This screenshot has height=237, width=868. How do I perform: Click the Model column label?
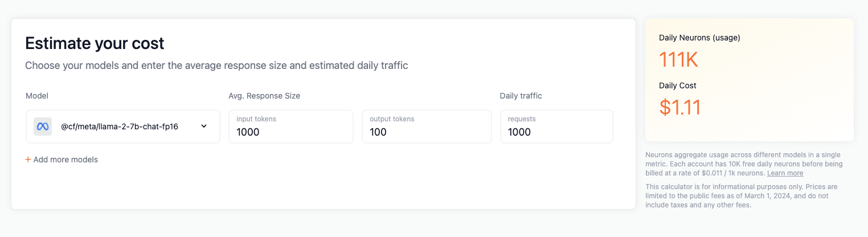[37, 96]
